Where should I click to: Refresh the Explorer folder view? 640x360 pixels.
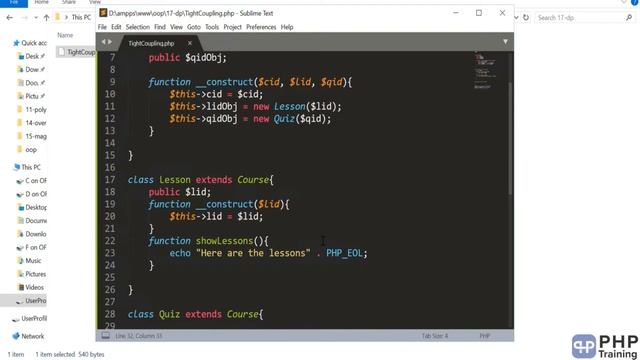click(526, 18)
